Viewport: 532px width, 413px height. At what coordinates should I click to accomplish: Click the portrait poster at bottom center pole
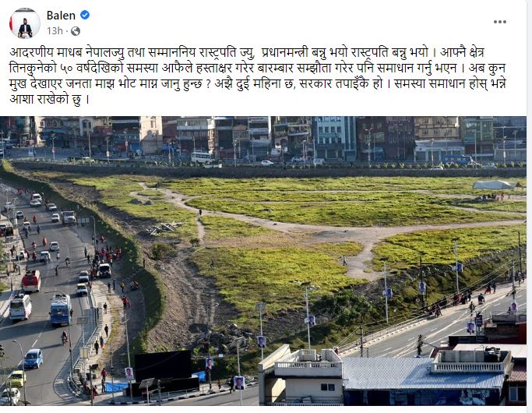pyautogui.click(x=239, y=383)
